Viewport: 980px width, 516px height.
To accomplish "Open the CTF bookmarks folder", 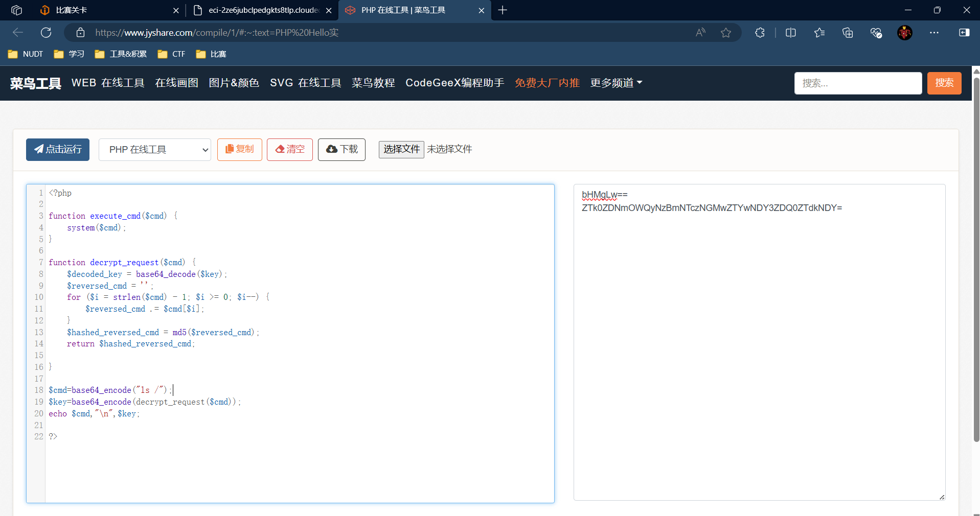I will [172, 54].
